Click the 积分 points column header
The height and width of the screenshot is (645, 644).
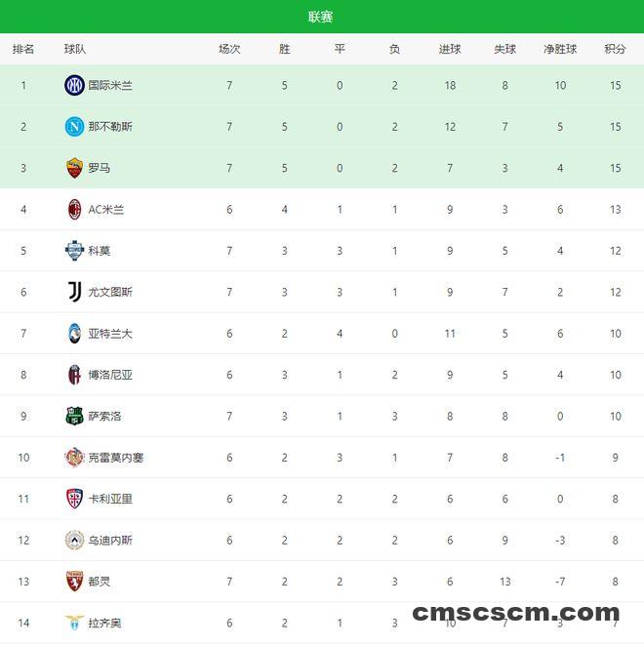(615, 49)
